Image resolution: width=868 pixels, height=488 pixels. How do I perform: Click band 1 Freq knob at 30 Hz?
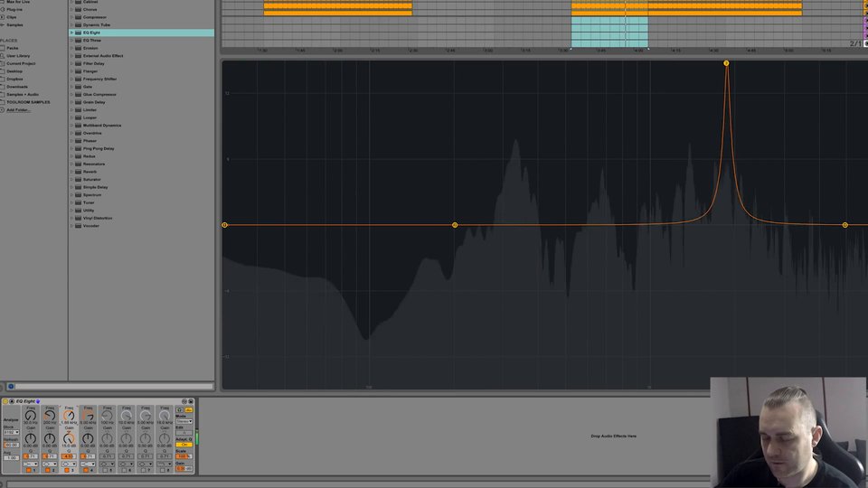31,416
